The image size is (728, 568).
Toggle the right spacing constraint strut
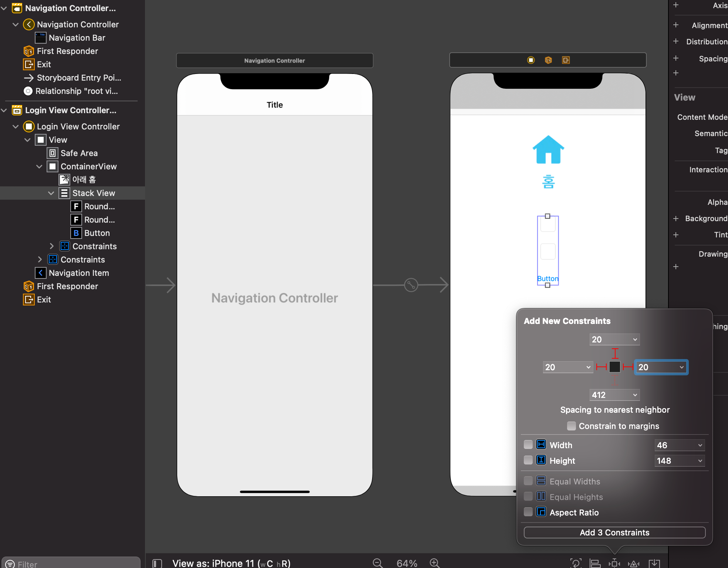click(x=628, y=367)
